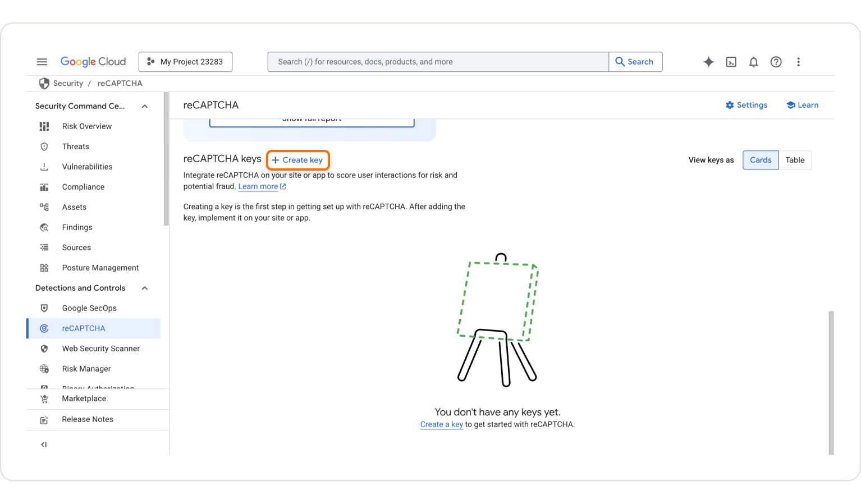Click the main page vertical scrollbar
861x504 pixels.
pyautogui.click(x=831, y=383)
